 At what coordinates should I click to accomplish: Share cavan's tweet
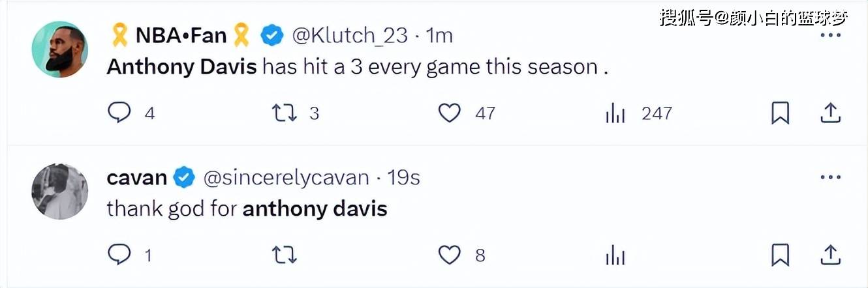point(829,255)
